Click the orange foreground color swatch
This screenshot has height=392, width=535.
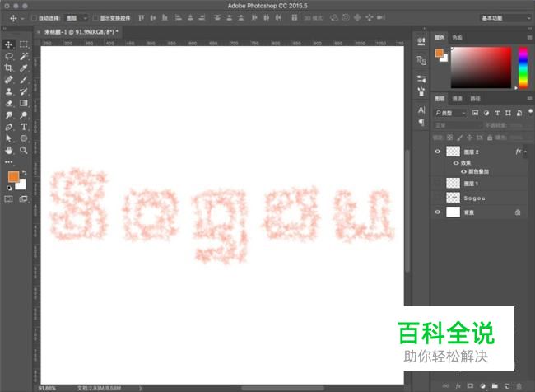pos(13,177)
